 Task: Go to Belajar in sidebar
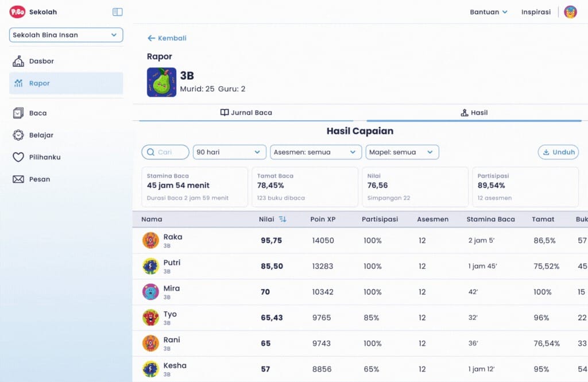tap(41, 135)
